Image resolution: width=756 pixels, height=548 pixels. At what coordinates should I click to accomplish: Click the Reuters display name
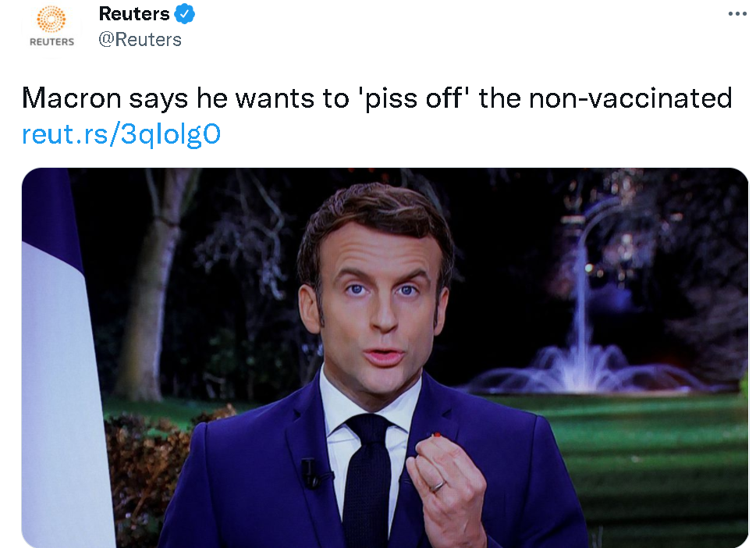click(x=133, y=14)
